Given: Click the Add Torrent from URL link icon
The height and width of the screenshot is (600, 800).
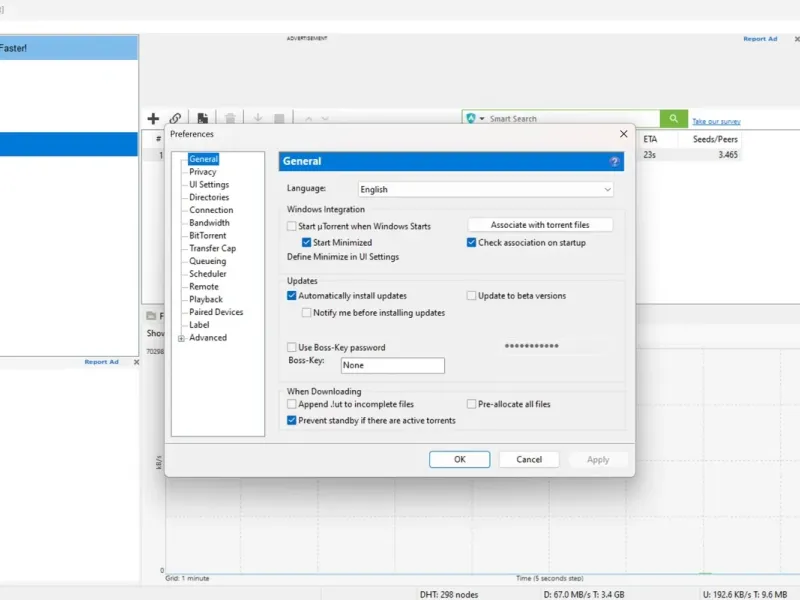Looking at the screenshot, I should click(x=176, y=118).
